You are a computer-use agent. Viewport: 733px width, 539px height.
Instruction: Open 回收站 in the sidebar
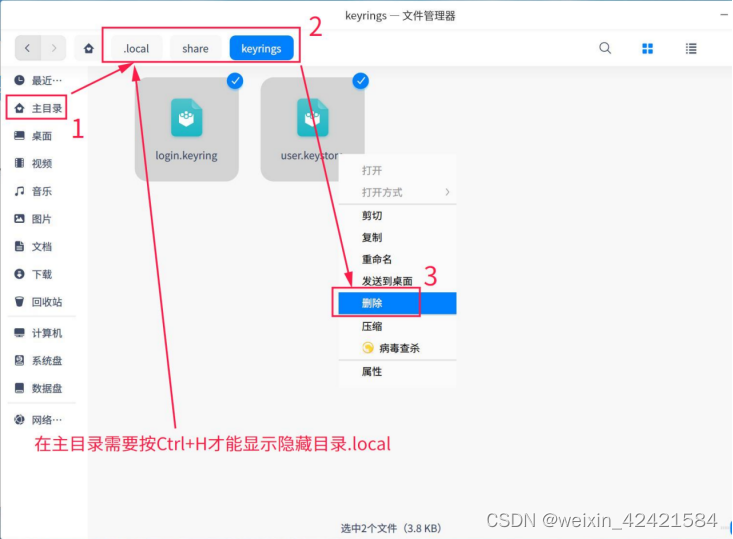coord(39,302)
